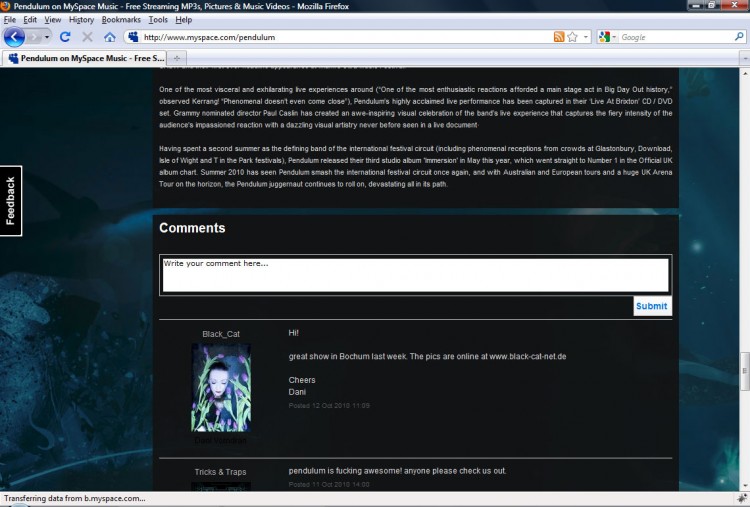Stop loading with the X icon
The image size is (750, 507).
[87, 37]
